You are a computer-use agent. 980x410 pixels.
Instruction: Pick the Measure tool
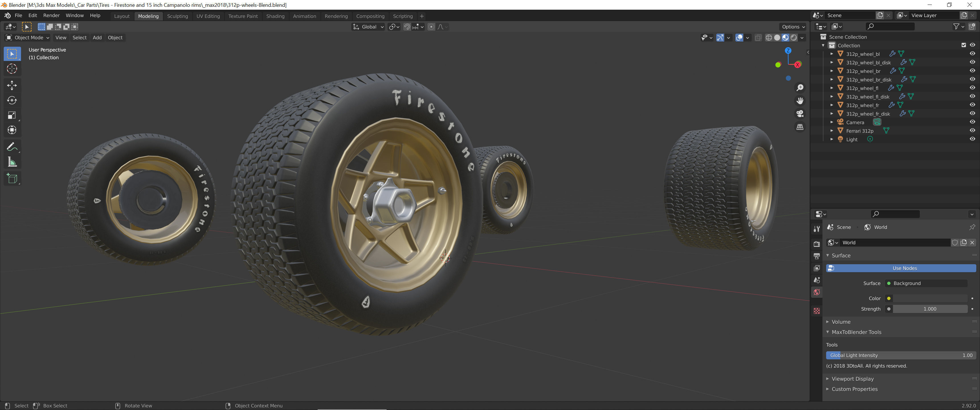[12, 162]
